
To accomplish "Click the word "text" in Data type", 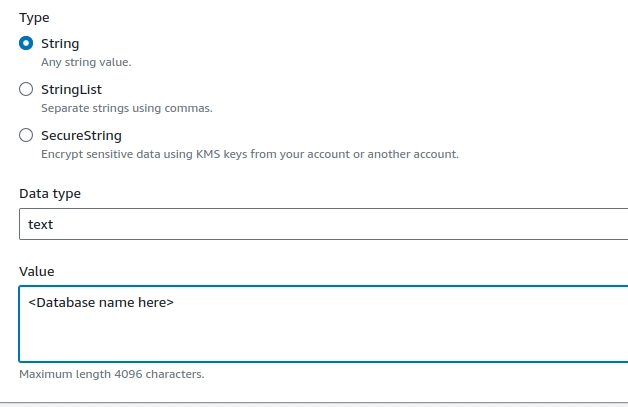I will point(40,224).
